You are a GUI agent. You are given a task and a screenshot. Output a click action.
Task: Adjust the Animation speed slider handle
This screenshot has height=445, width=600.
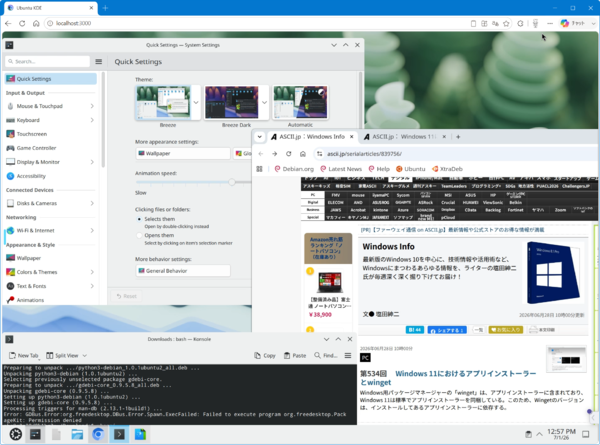pyautogui.click(x=232, y=182)
